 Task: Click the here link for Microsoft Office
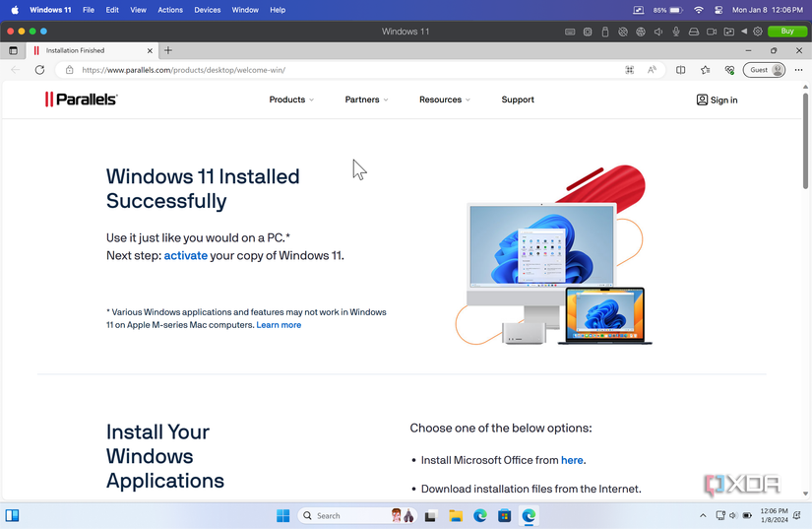572,460
